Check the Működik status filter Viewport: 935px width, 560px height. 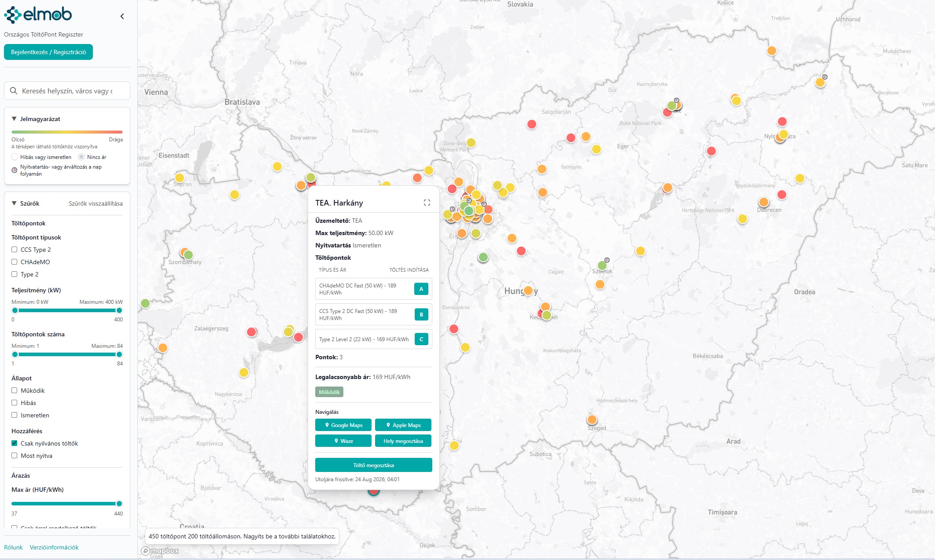15,391
